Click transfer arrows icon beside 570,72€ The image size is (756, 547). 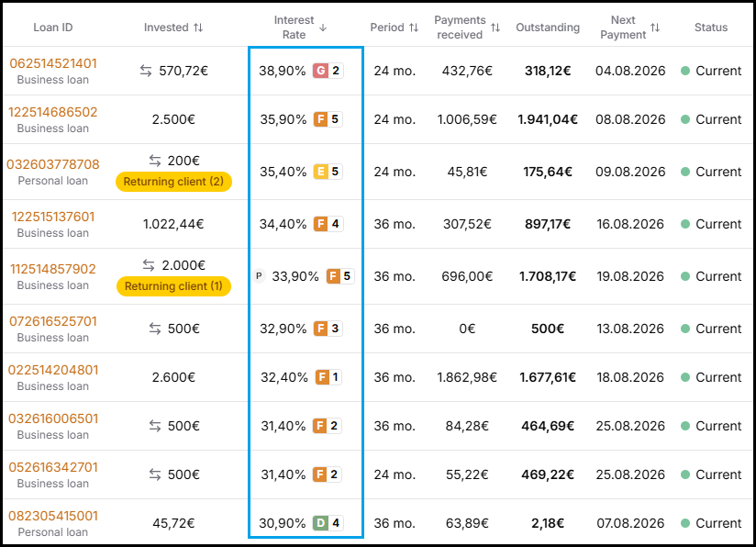click(146, 71)
